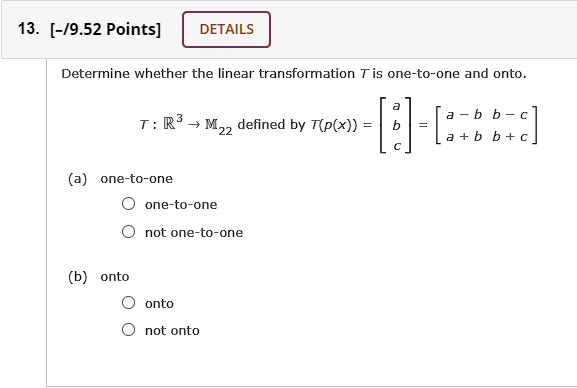
Task: Click the "(a)" part heading
Action: coord(78,179)
